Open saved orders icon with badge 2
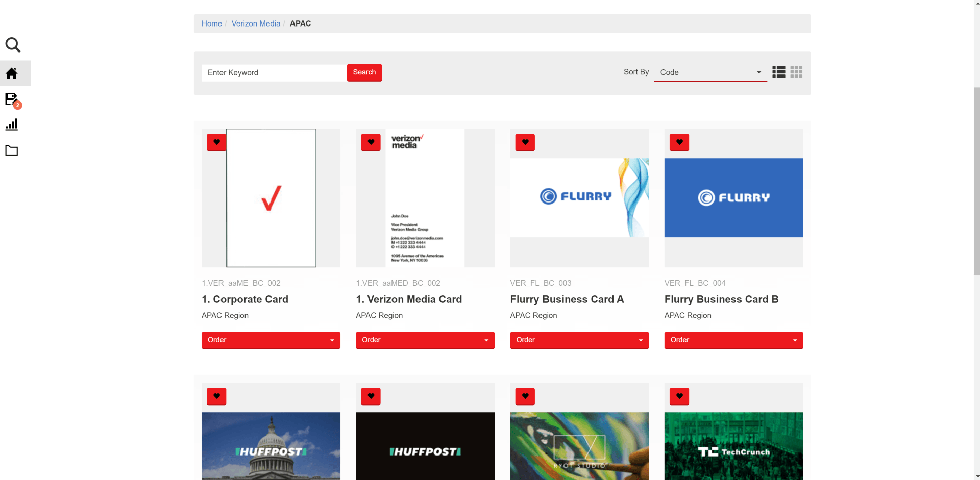This screenshot has width=980, height=480. (x=12, y=99)
